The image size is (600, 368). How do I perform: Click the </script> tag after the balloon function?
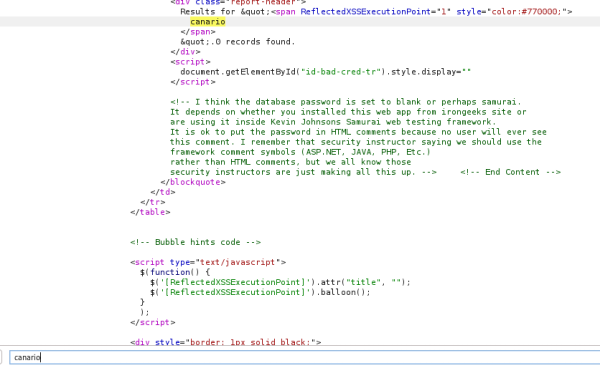(153, 322)
